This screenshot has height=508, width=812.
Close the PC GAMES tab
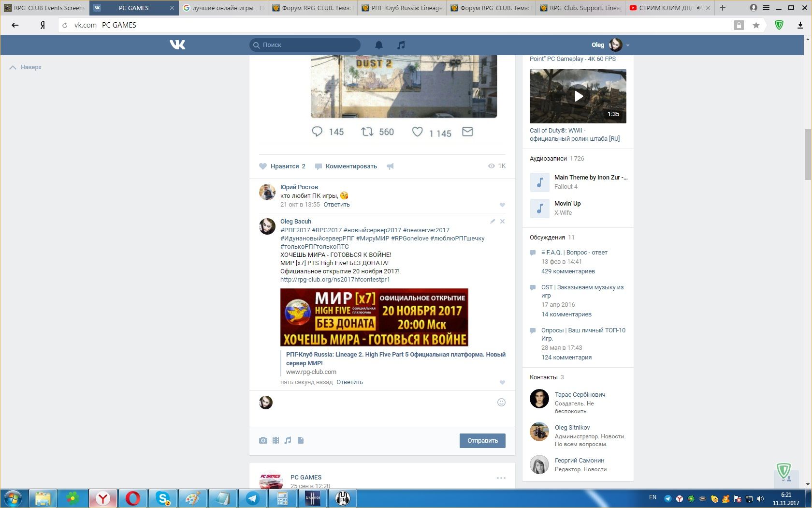[x=172, y=8]
